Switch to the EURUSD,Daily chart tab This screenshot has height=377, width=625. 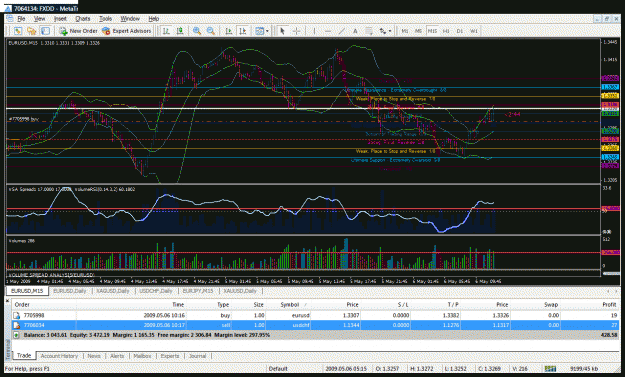pos(70,291)
